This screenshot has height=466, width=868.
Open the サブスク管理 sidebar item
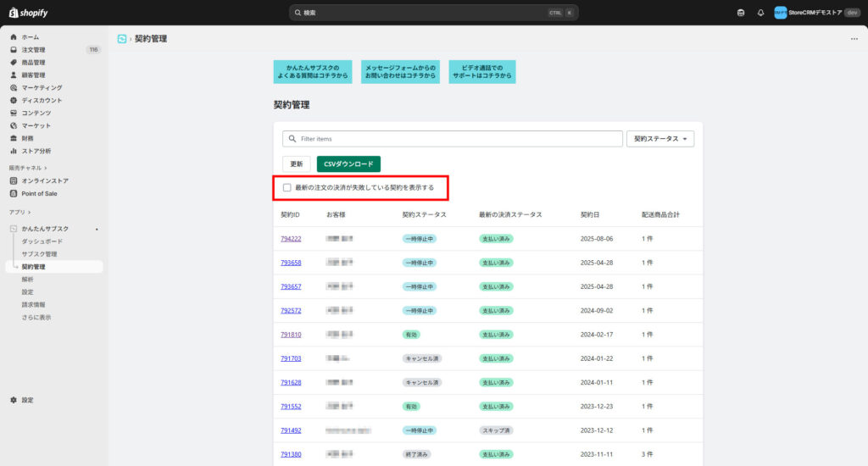39,254
